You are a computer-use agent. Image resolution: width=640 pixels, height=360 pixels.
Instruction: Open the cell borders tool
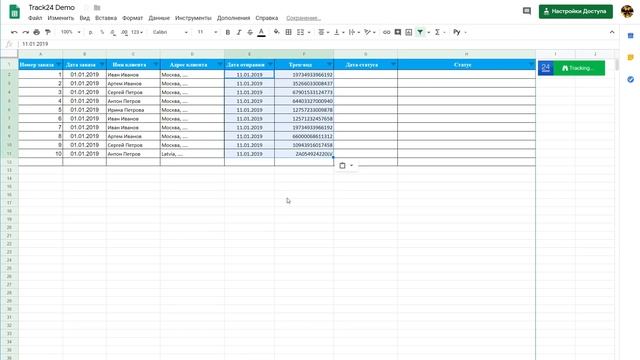288,32
